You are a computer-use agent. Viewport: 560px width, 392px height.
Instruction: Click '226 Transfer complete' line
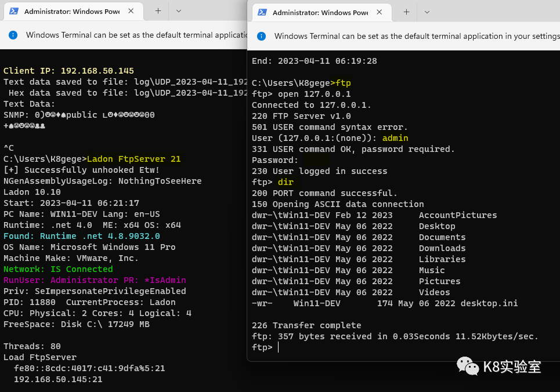pos(306,325)
